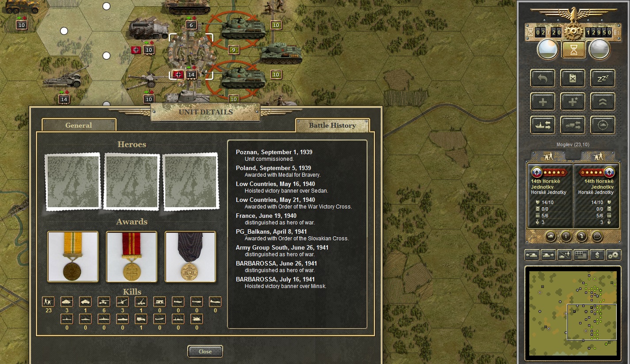The width and height of the screenshot is (630, 364).
Task: Click the purchase new unit toolbar button
Action: click(565, 255)
